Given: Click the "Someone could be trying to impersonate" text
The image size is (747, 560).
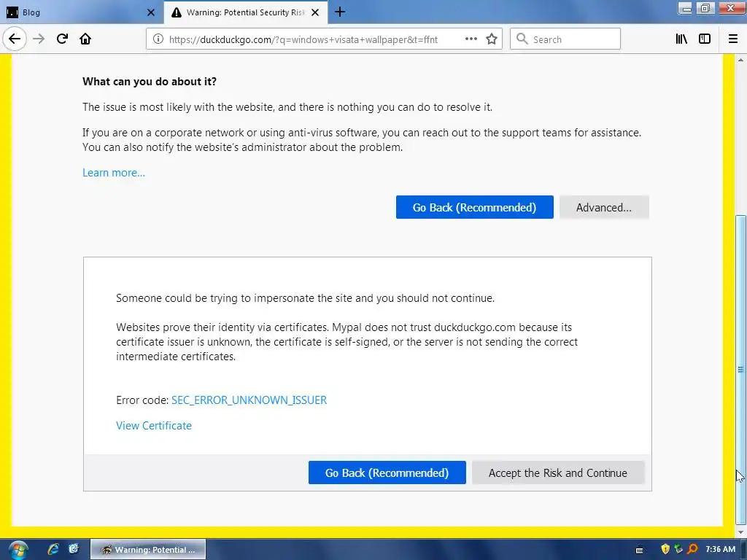Looking at the screenshot, I should (x=306, y=298).
